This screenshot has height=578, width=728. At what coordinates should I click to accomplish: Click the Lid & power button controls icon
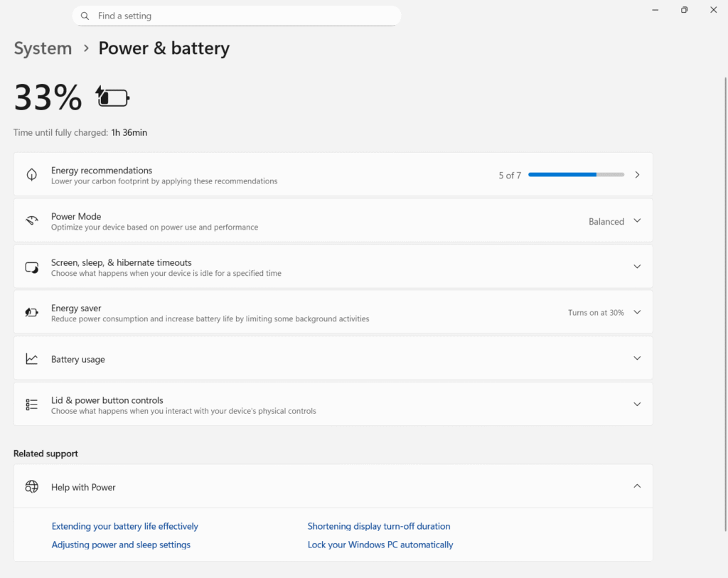[x=31, y=404]
